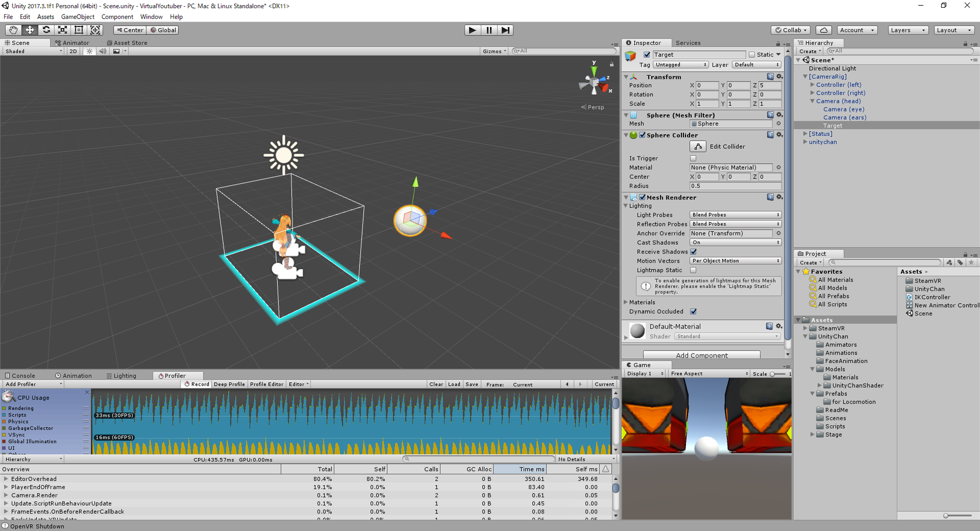This screenshot has height=531, width=980.
Task: Toggle the profiler Record button
Action: [197, 384]
